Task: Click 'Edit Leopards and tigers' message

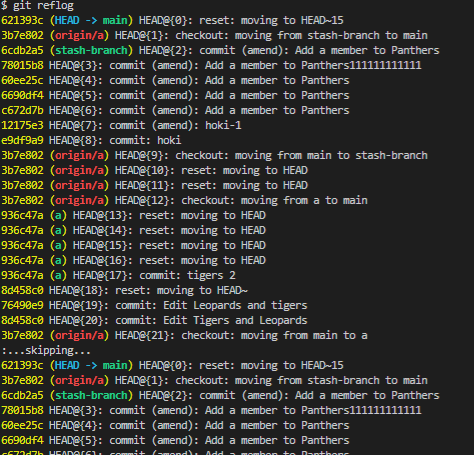Action: tap(235, 305)
